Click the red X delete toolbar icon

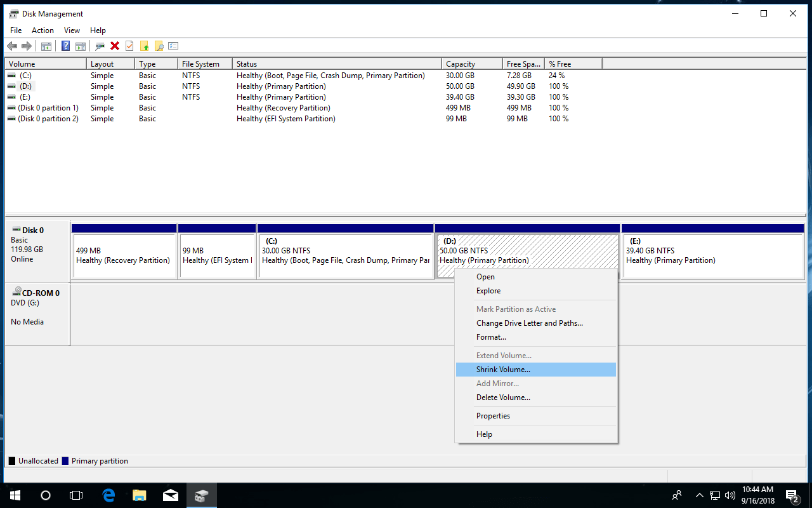coord(115,46)
